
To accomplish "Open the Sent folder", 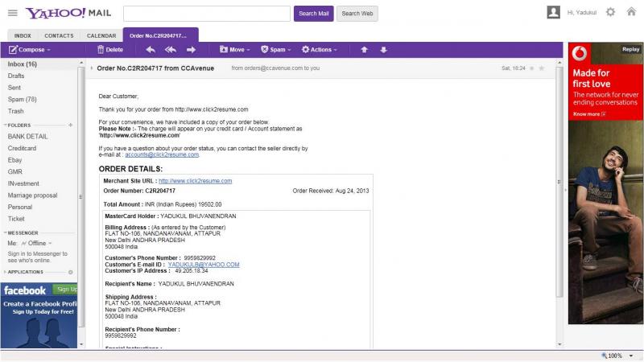I will 14,88.
